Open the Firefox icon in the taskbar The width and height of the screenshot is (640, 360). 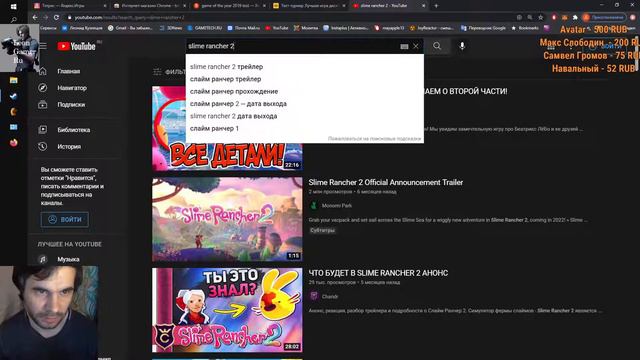[13, 143]
